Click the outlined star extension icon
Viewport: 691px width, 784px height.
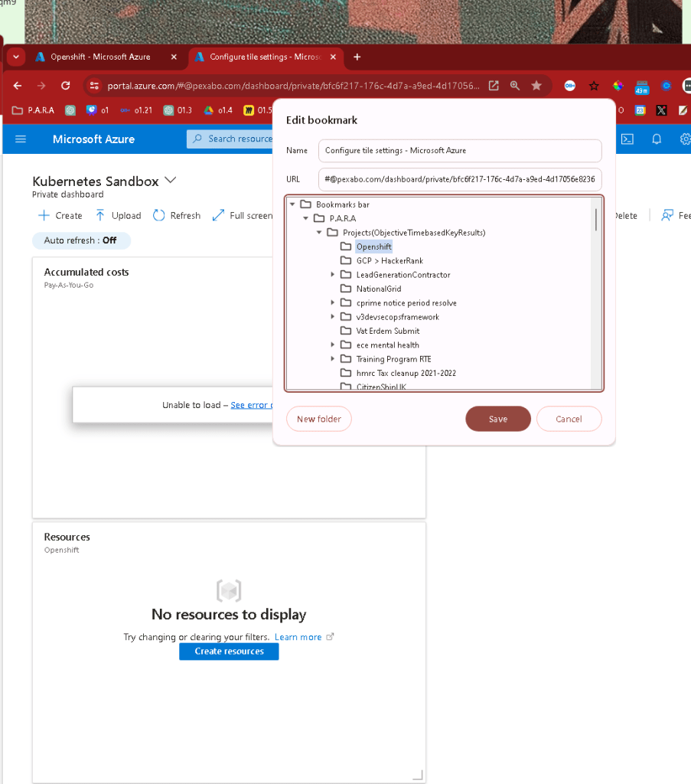[594, 86]
